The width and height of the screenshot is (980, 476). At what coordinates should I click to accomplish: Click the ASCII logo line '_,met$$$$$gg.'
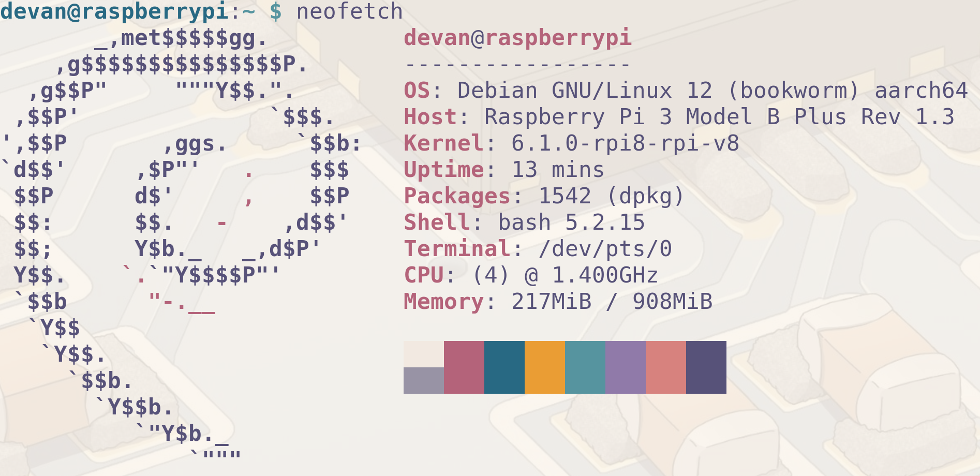click(181, 39)
